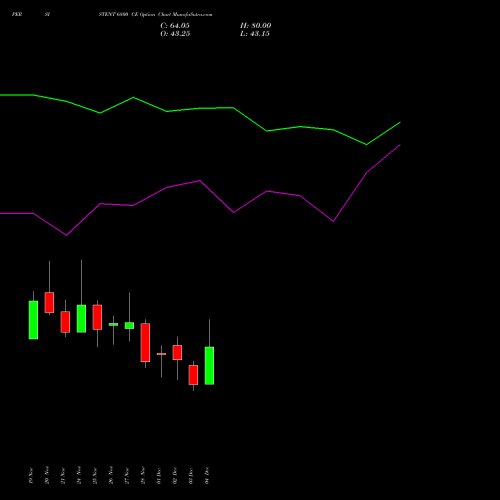Image resolution: width=500 pixels, height=500 pixels.
Task: Click the high price value H: 80.00
Action: pos(256,25)
